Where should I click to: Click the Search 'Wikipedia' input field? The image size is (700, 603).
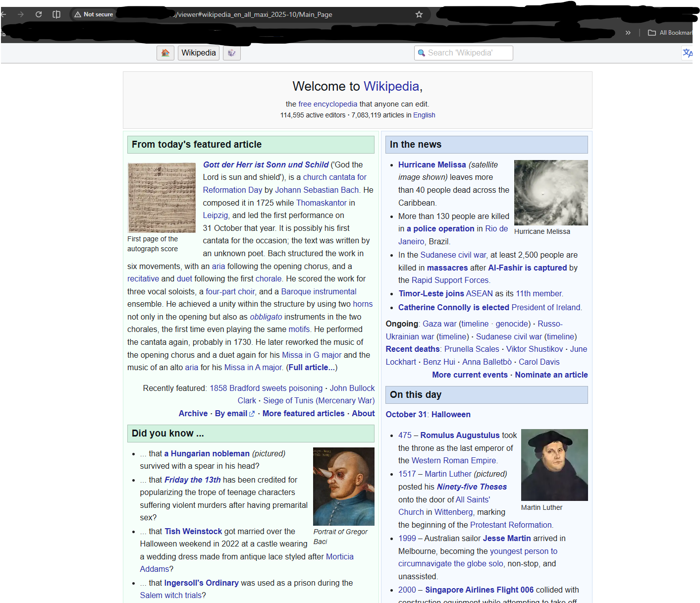[463, 53]
